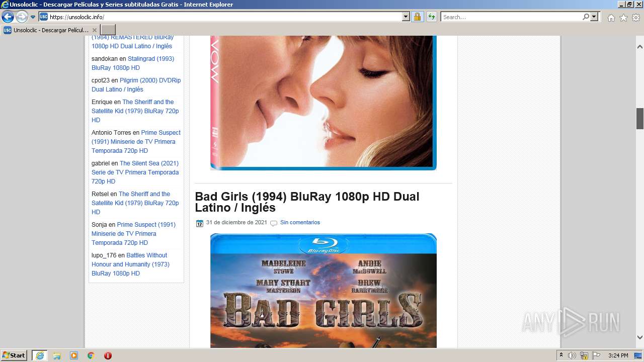Image resolution: width=644 pixels, height=362 pixels.
Task: Close the Unsoloclic tab
Action: [94, 30]
